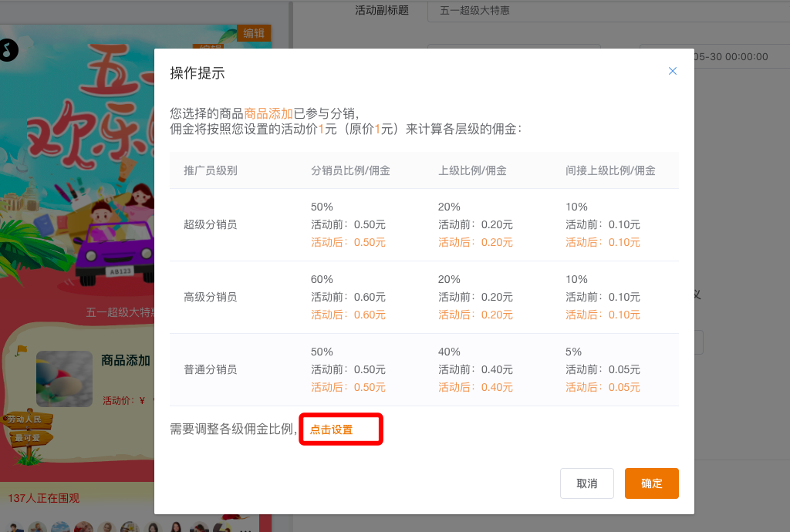This screenshot has width=790, height=532.
Task: Click the 137人正在围观 viewer count text
Action: (44, 498)
